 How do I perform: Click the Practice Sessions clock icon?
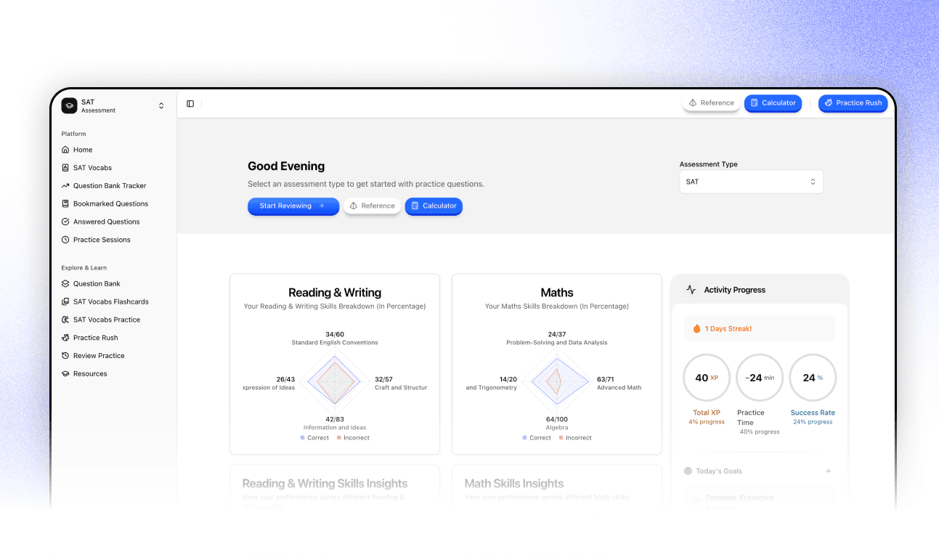(x=65, y=240)
